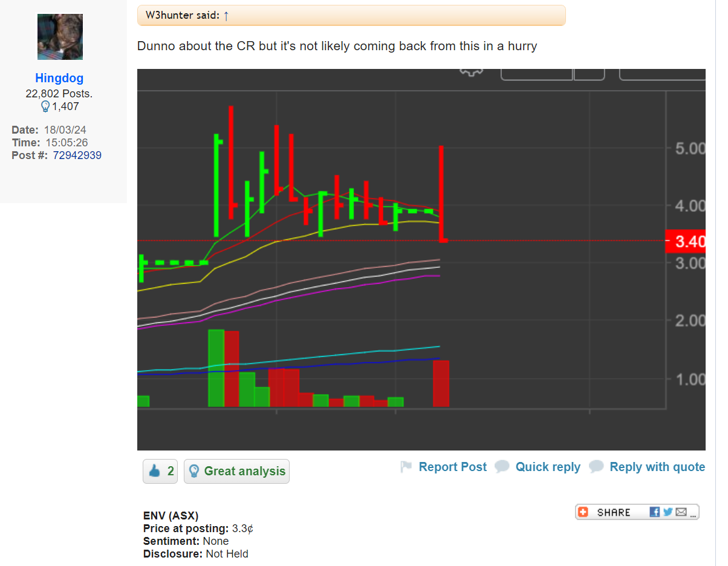
Task: Click the lightbulb icon beside 1,407
Action: pos(45,106)
